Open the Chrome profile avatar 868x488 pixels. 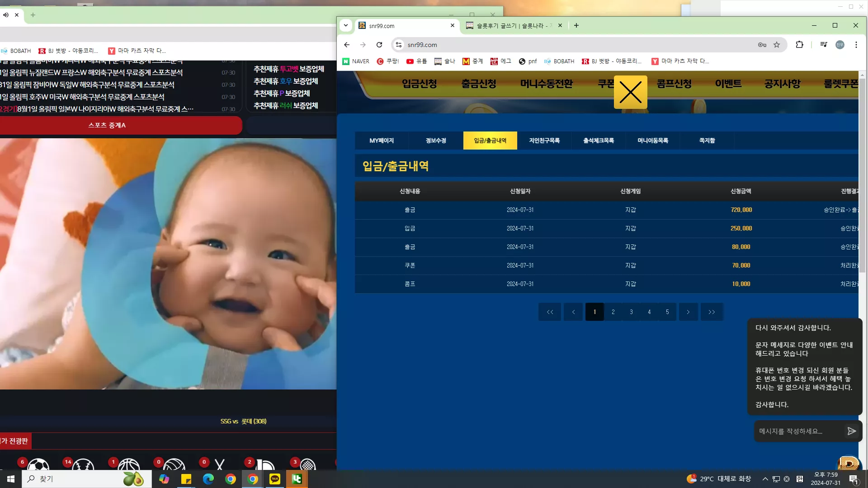[840, 45]
